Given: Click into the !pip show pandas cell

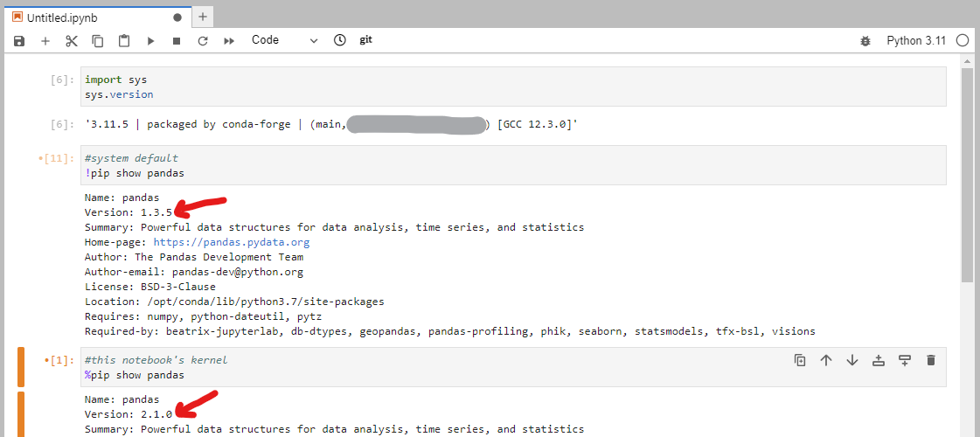Looking at the screenshot, I should (512, 166).
